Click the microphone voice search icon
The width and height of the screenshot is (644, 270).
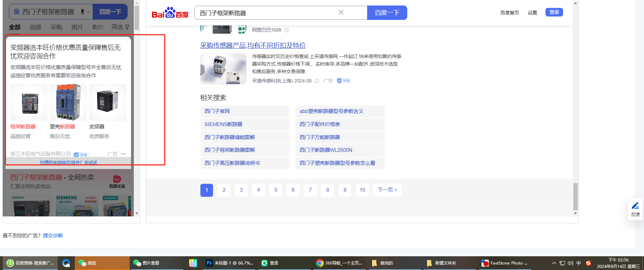[82, 12]
